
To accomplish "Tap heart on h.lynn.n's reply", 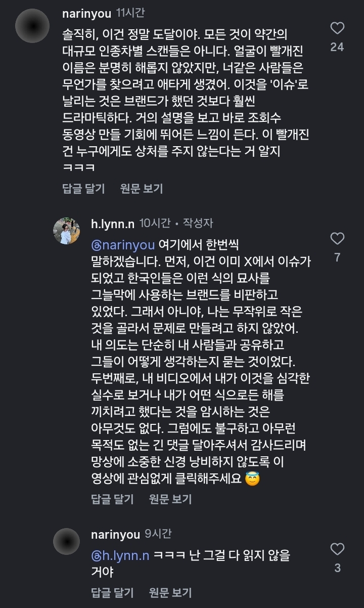I will pos(337,239).
